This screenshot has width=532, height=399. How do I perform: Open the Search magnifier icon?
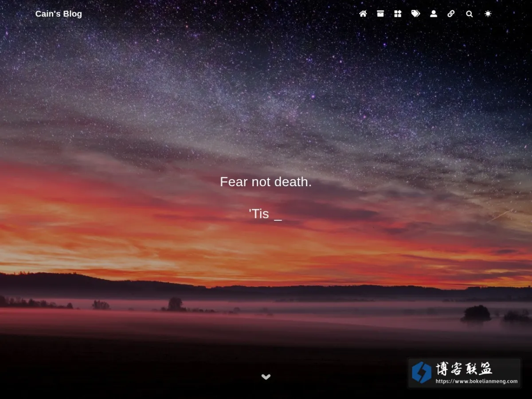pos(469,14)
